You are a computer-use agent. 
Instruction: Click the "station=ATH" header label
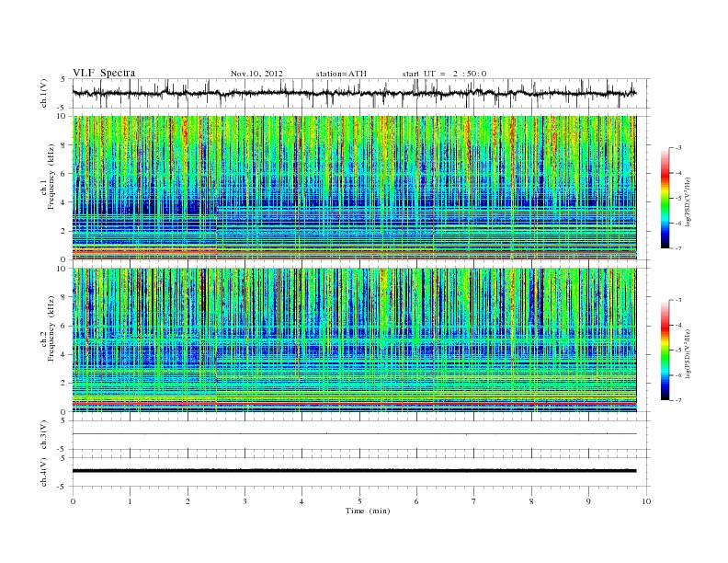tap(341, 74)
